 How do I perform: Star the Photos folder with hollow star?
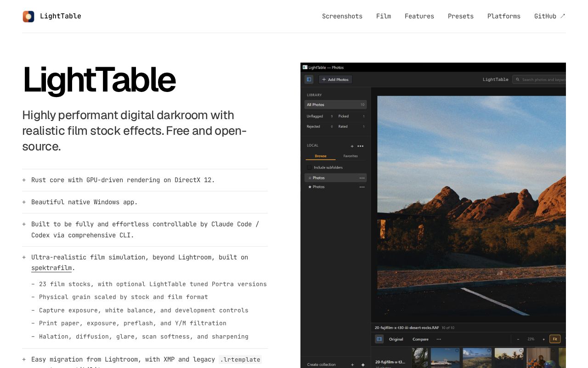(310, 178)
